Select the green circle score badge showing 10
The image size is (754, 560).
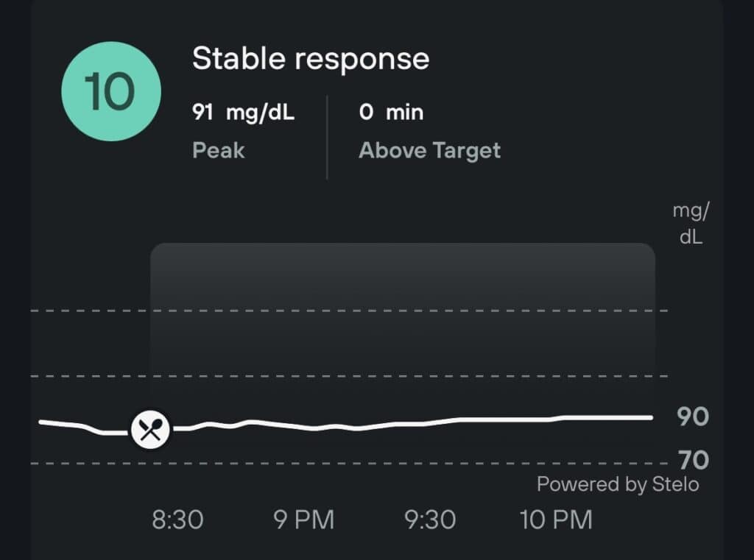(112, 90)
